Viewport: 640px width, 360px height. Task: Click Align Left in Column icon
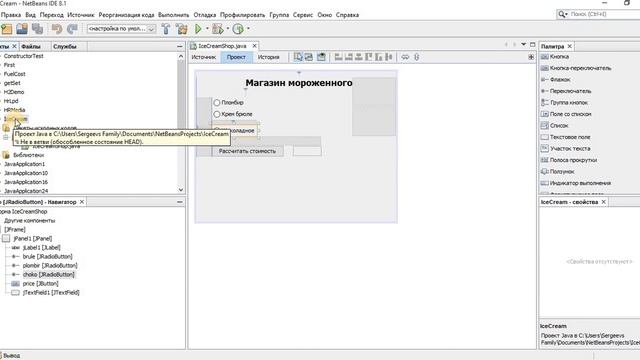click(x=338, y=57)
